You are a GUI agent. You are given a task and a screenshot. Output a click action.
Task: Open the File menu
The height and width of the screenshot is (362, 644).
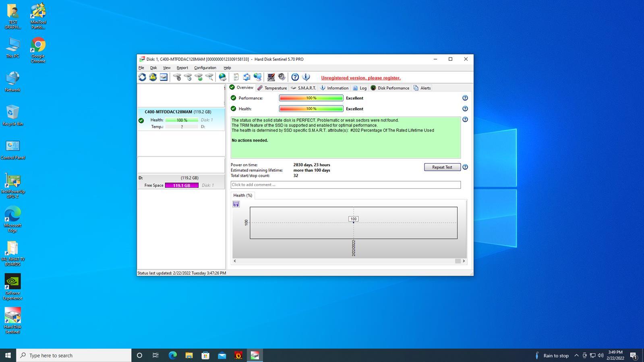tap(141, 68)
